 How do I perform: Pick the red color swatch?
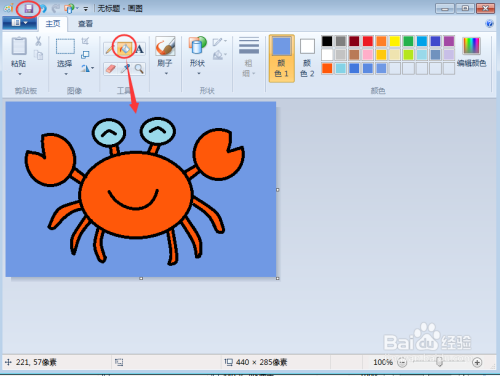tap(368, 41)
